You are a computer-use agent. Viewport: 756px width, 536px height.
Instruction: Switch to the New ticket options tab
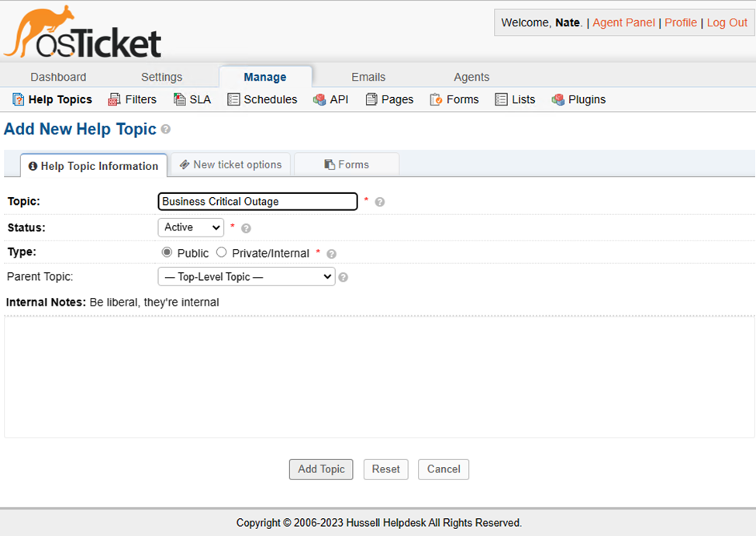[x=230, y=164]
